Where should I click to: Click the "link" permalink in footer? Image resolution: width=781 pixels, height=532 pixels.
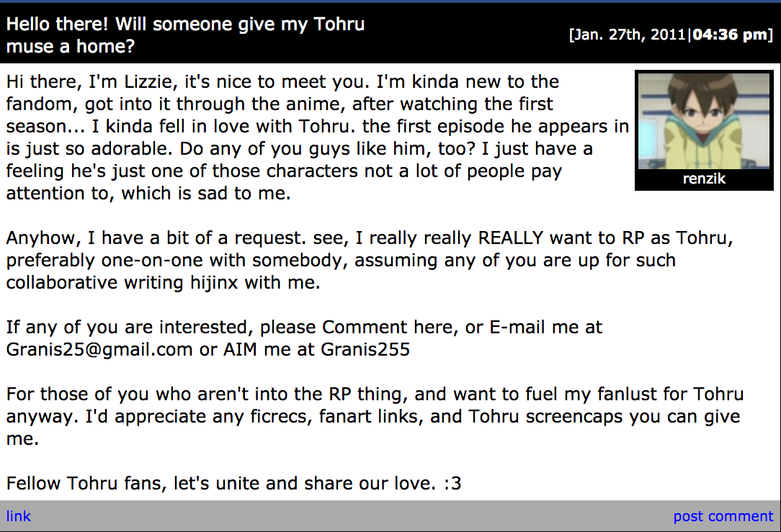19,516
